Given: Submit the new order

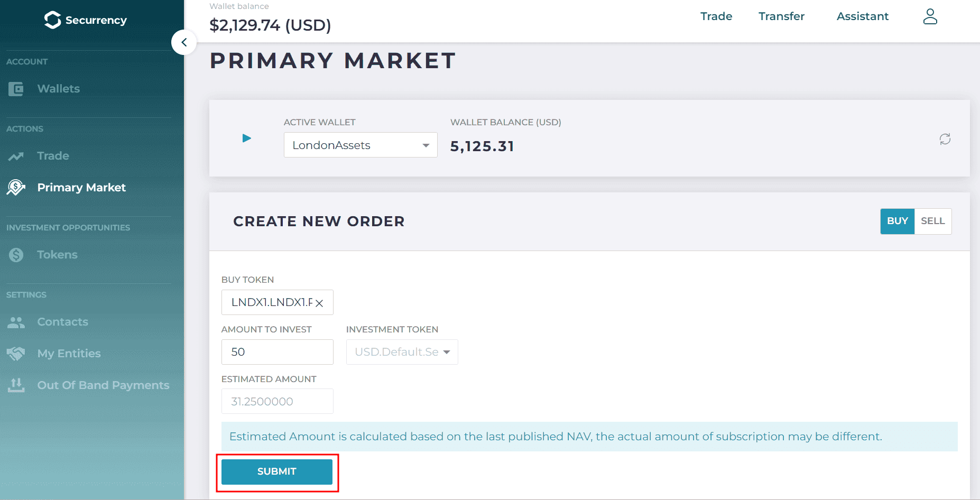Looking at the screenshot, I should [277, 471].
